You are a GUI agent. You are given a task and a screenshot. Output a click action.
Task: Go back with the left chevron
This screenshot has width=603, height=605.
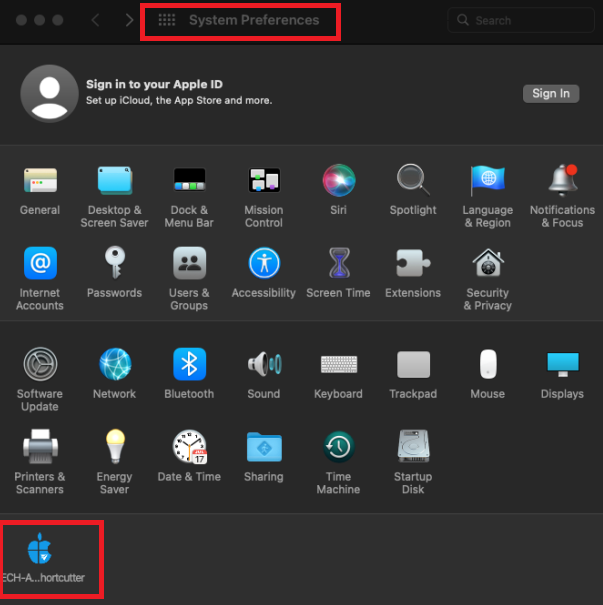[96, 20]
